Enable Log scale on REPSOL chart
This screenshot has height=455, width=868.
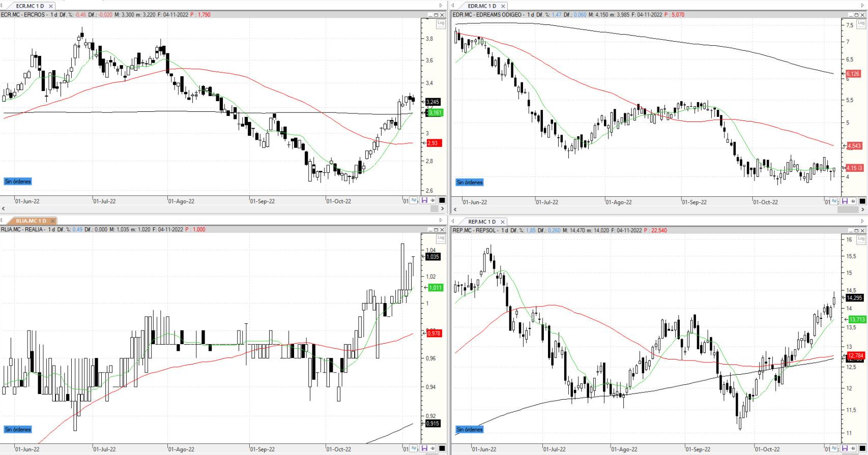coord(861,238)
